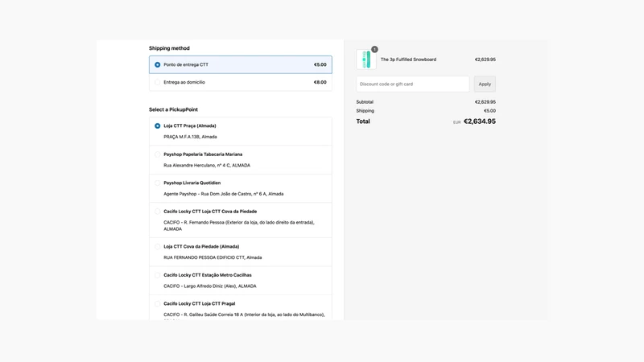Click the PRAÇA M.F.A.13B, Almada address

pyautogui.click(x=190, y=137)
